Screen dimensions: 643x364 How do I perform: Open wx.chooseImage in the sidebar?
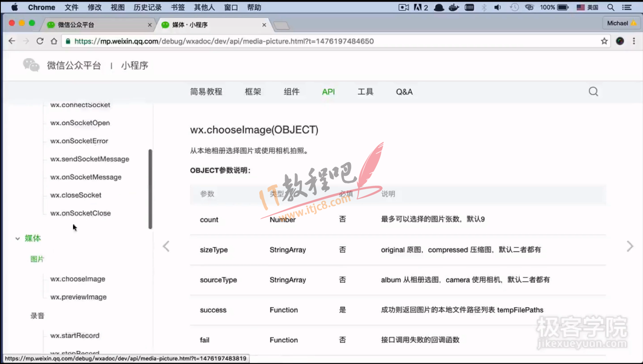(78, 279)
